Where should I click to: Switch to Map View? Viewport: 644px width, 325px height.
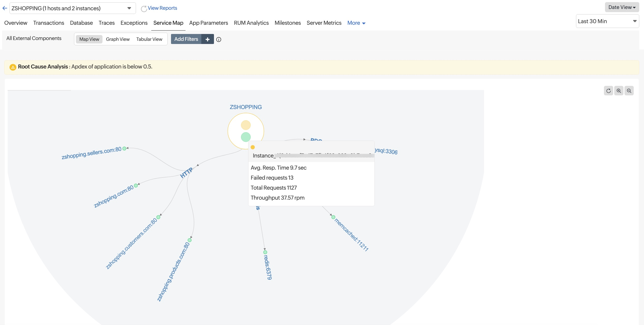(89, 39)
